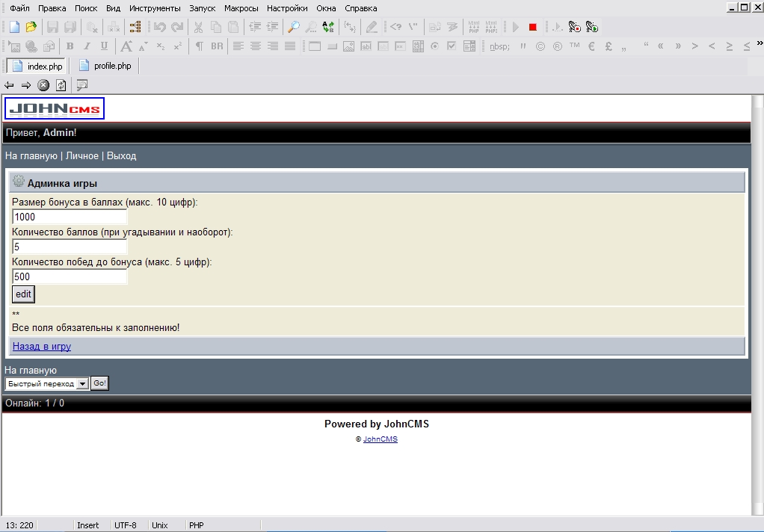Open the Быстрый переход dropdown
The width and height of the screenshot is (764, 532).
(x=47, y=383)
